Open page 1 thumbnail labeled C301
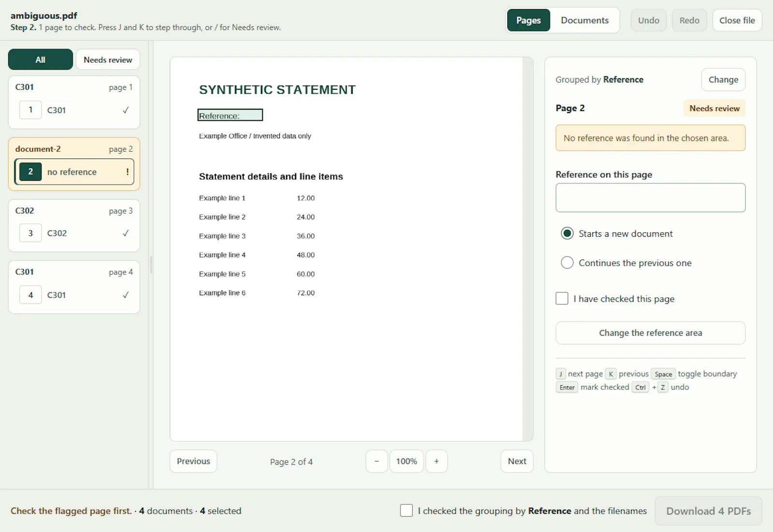The width and height of the screenshot is (773, 532). (74, 110)
